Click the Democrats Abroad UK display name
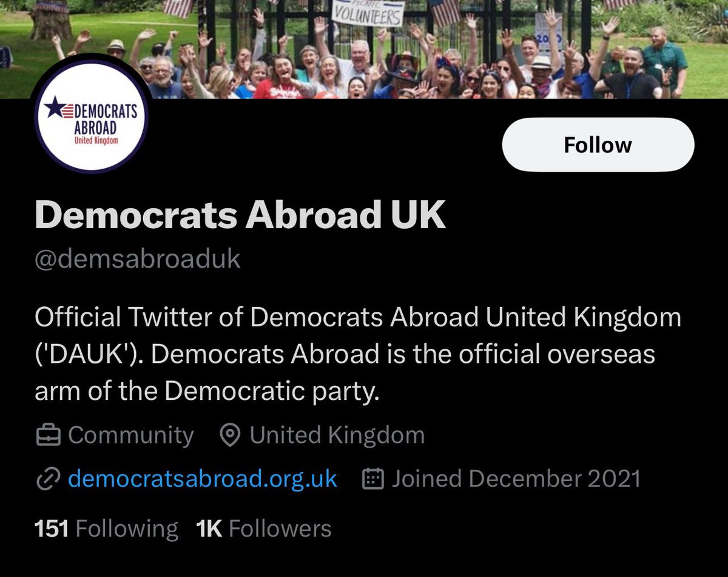 (x=240, y=215)
